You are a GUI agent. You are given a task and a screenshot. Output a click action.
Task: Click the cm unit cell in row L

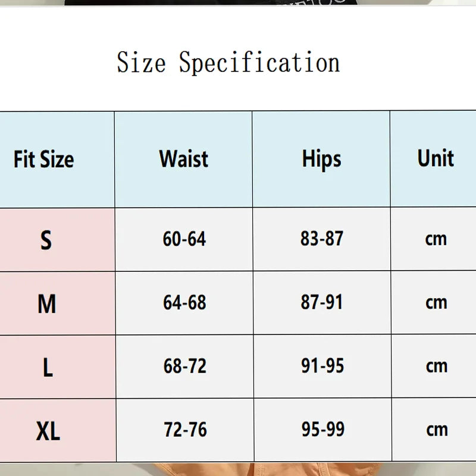(436, 366)
